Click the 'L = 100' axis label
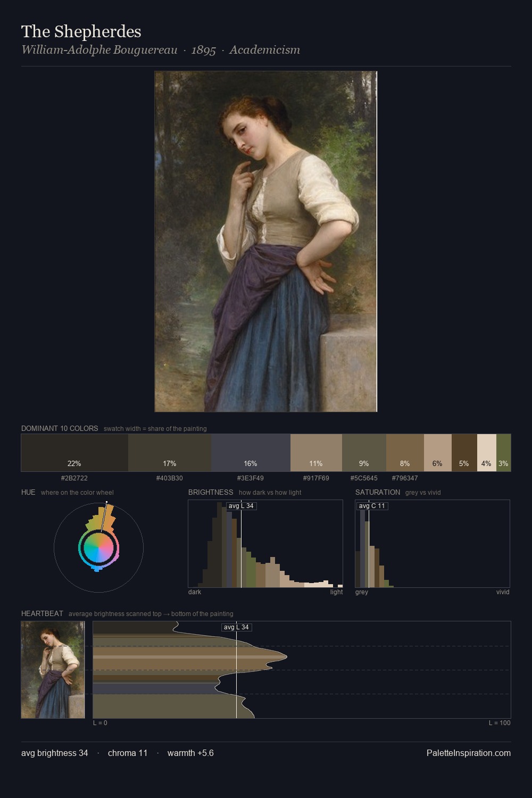This screenshot has height=798, width=532. click(x=500, y=723)
